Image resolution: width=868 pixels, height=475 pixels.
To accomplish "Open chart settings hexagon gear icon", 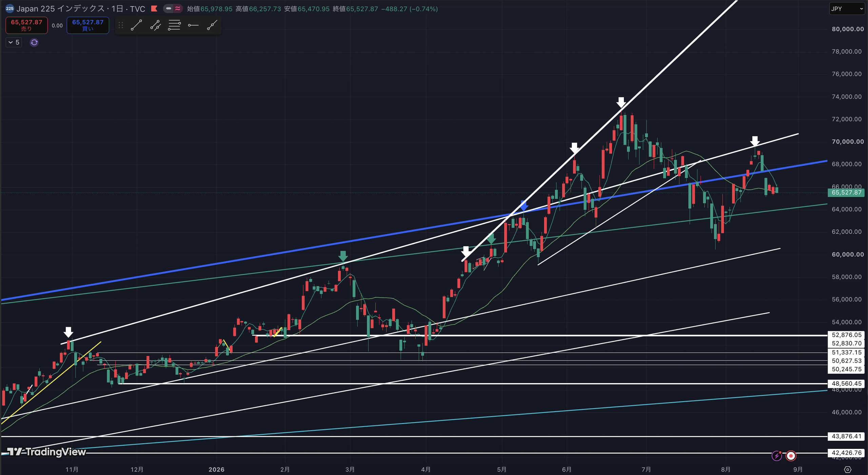I will point(848,470).
